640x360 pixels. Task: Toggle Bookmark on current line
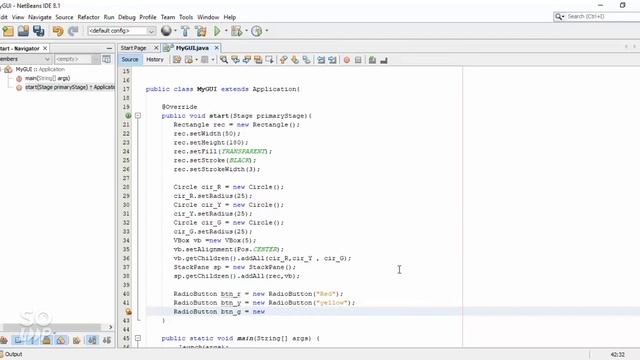coord(306,60)
